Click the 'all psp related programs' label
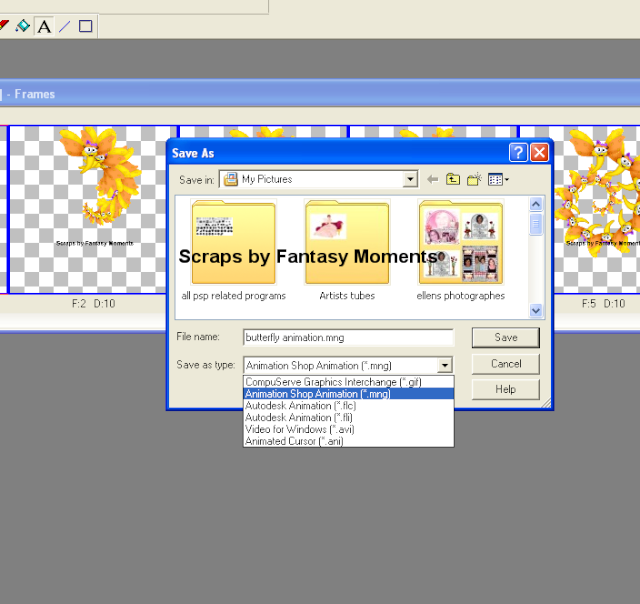Image resolution: width=640 pixels, height=604 pixels. tap(233, 295)
